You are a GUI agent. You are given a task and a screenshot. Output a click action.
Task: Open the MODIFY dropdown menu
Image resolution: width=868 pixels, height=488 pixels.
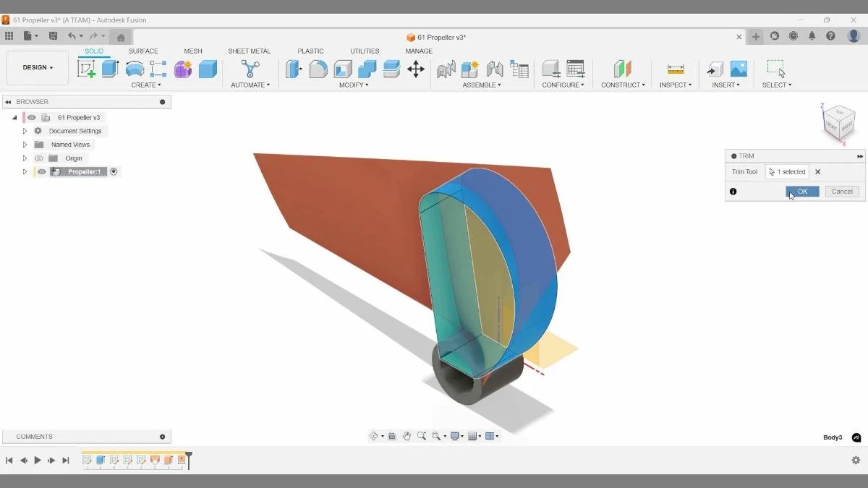point(354,85)
